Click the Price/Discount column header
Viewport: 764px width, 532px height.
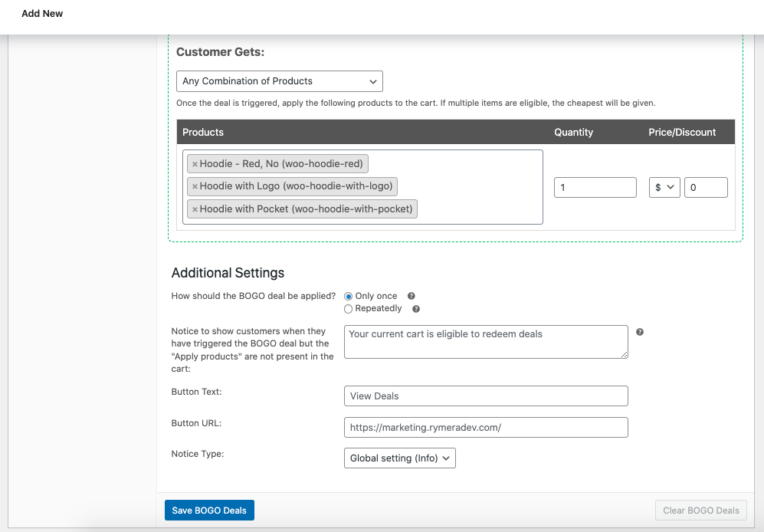[x=682, y=132]
